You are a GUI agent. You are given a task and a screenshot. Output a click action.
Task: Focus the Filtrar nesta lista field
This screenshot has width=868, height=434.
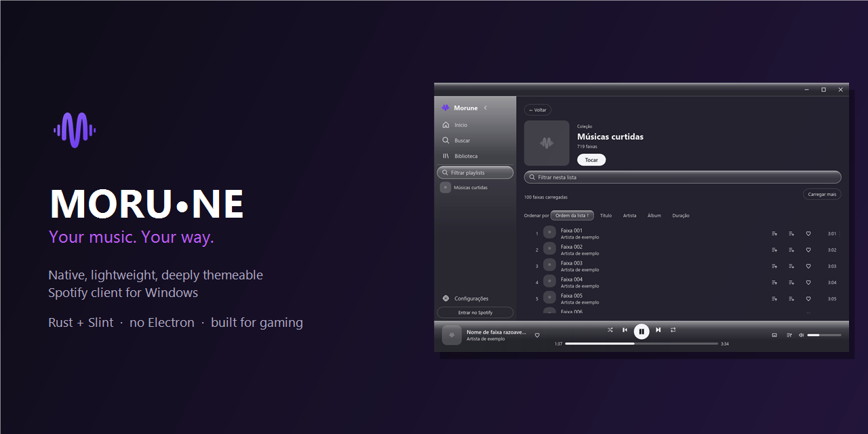[682, 177]
